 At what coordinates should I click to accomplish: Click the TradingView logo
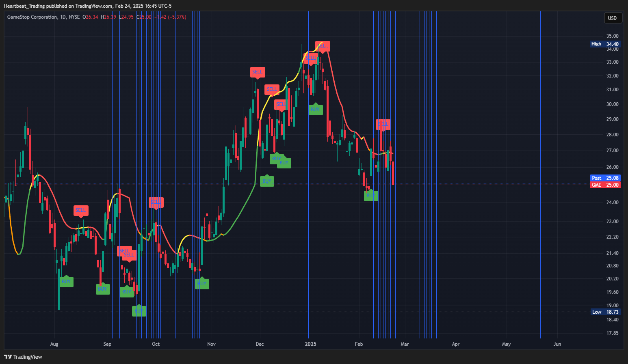point(23,357)
